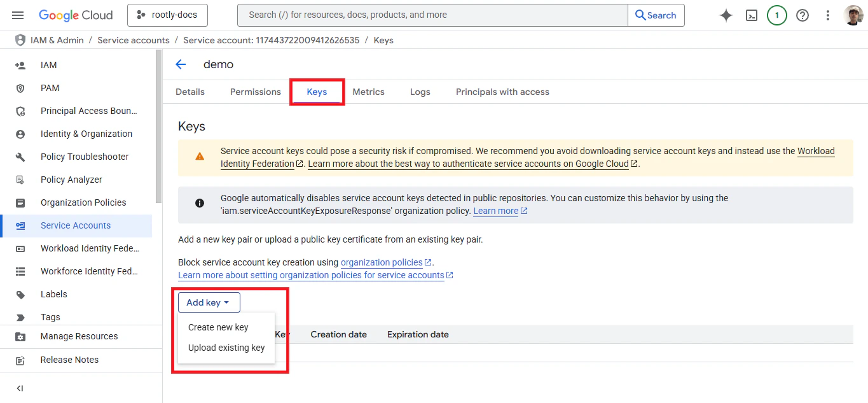Image resolution: width=868 pixels, height=403 pixels.
Task: Select Labels in the left navigation
Action: pos(53,293)
